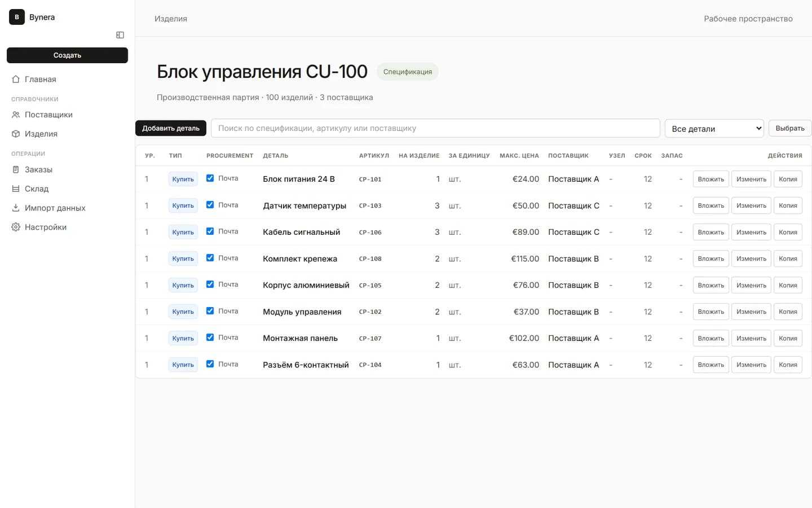Click Вложить for Датчик температуры
Image resolution: width=812 pixels, height=508 pixels.
point(711,205)
